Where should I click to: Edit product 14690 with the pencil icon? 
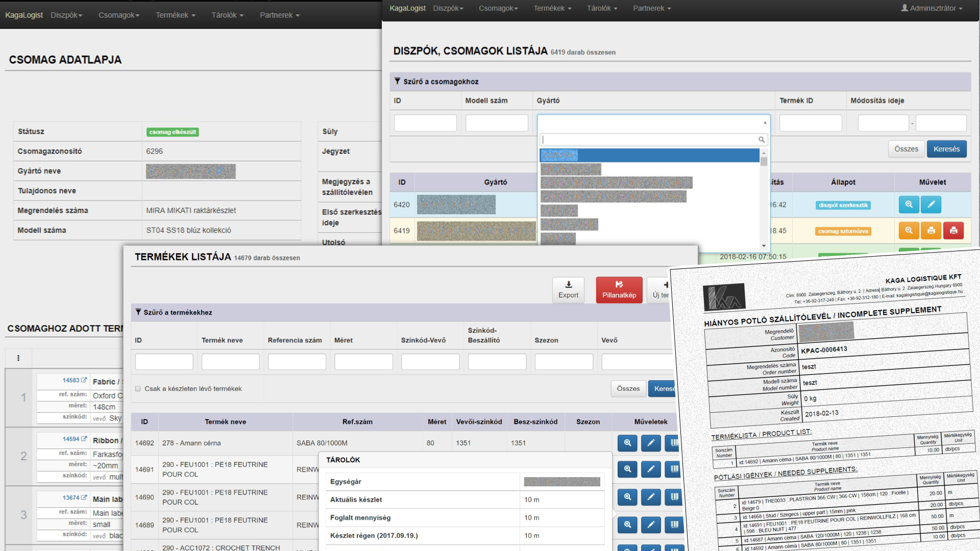(651, 497)
